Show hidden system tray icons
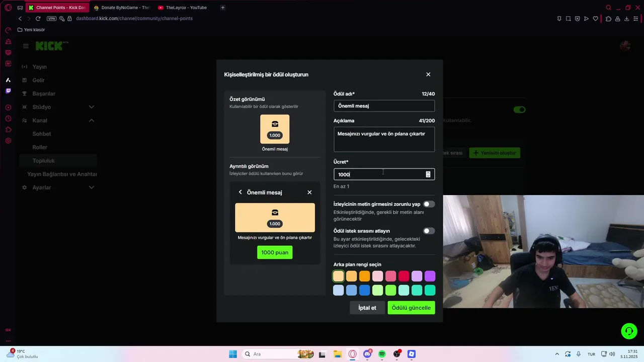 (x=557, y=354)
